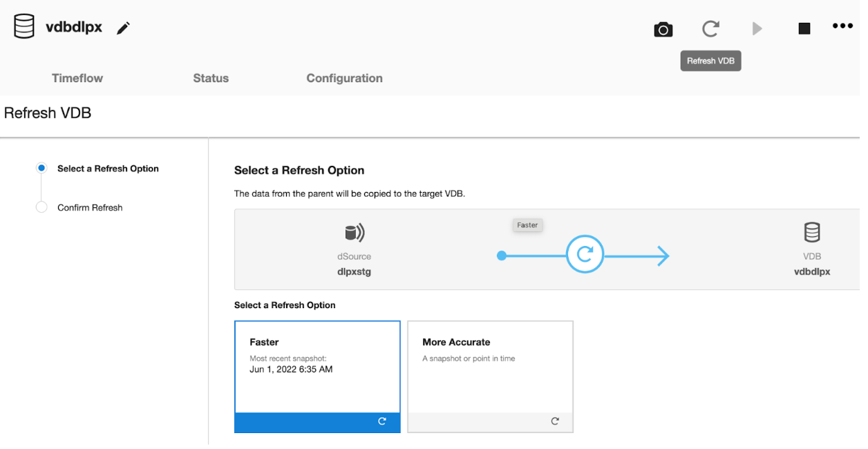Click the circular refresh icon in diagram
The height and width of the screenshot is (449, 868).
click(585, 256)
